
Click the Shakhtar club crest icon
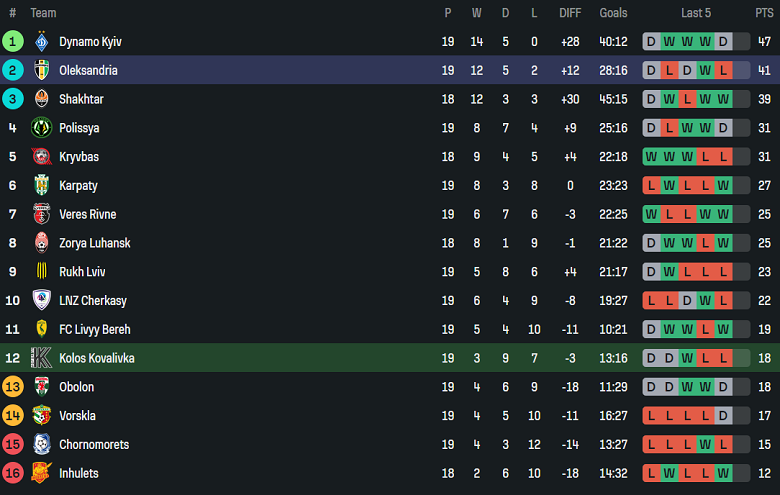42,99
